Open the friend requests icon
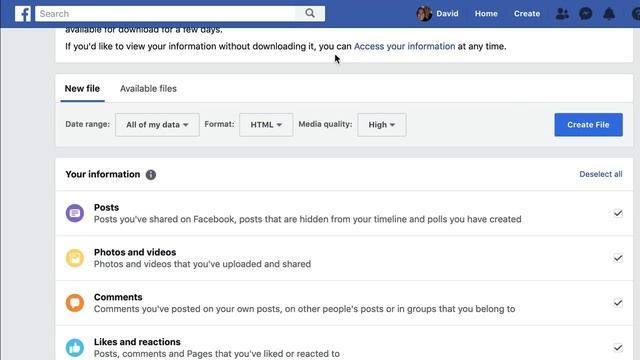This screenshot has height=360, width=640. coord(562,14)
